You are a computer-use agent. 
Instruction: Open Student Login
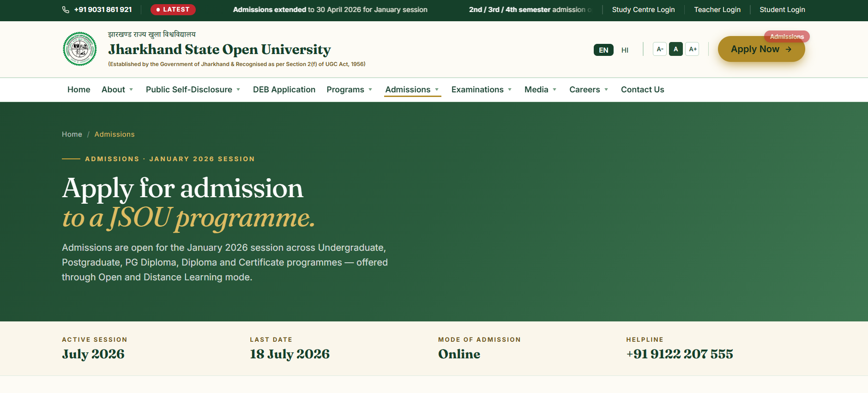[x=782, y=10]
